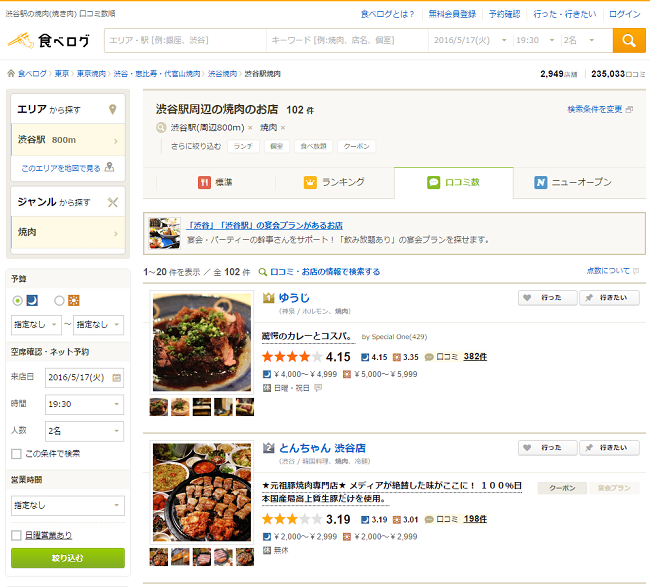This screenshot has width=650, height=587.
Task: Open the main ゆうじ steak photo
Action: 202,342
